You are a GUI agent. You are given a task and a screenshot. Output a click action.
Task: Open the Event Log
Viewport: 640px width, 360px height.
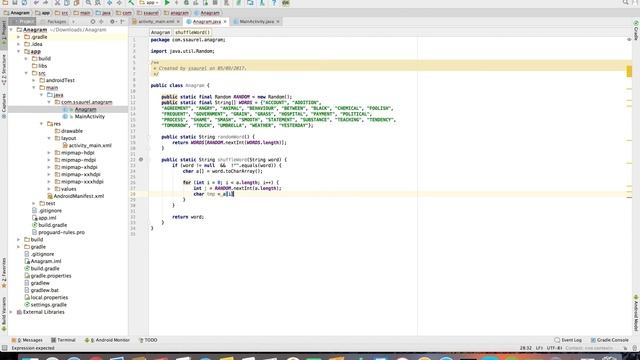(568, 340)
